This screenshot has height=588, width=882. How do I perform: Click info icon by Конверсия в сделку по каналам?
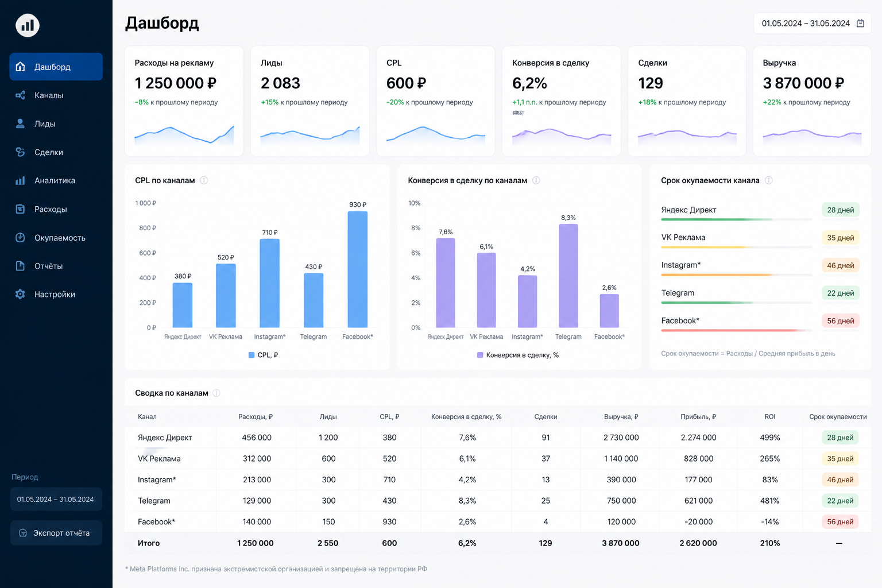(536, 180)
